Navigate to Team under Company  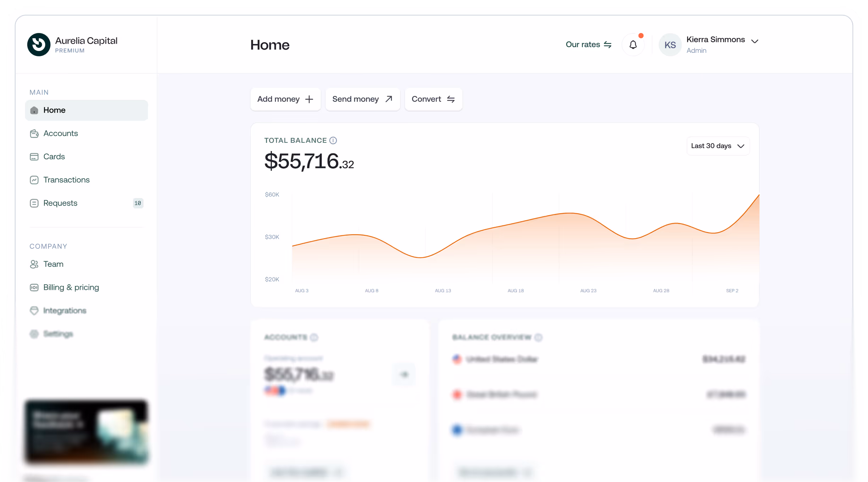click(53, 264)
